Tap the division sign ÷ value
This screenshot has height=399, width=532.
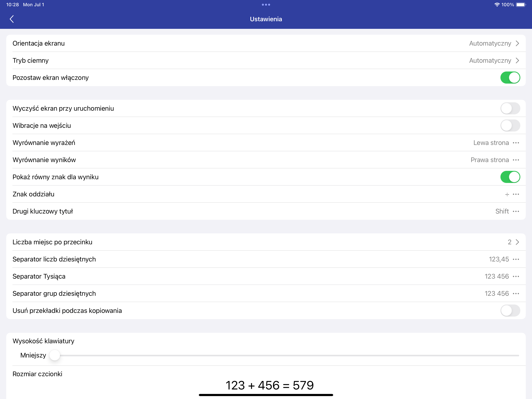tap(507, 194)
